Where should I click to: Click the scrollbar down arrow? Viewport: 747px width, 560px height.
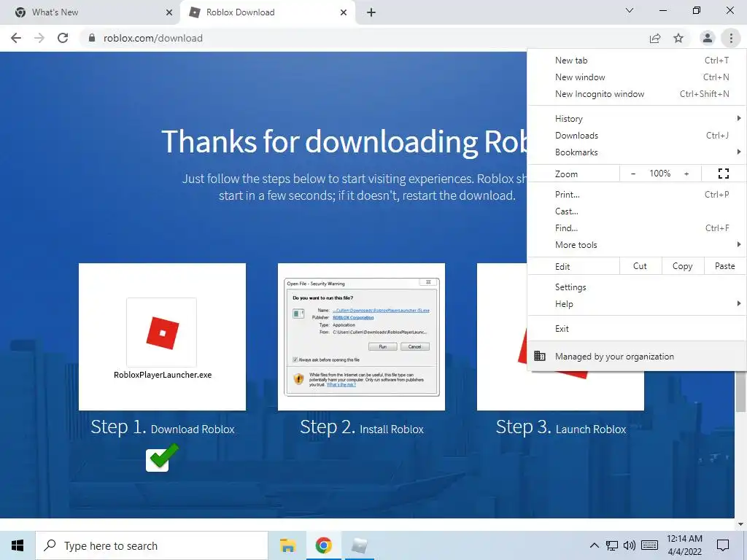(741, 524)
